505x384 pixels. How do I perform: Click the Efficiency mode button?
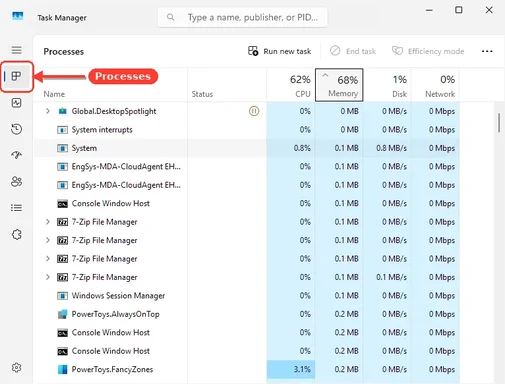pos(428,51)
